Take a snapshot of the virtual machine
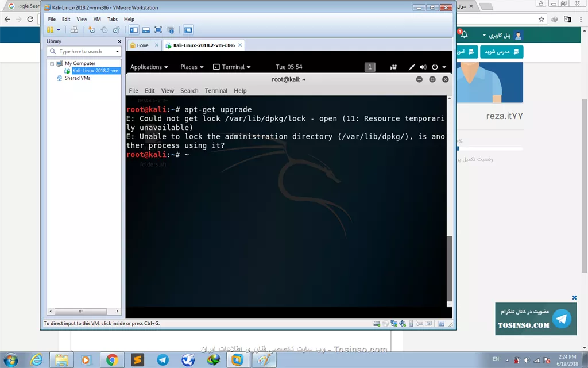The height and width of the screenshot is (368, 588). click(92, 30)
